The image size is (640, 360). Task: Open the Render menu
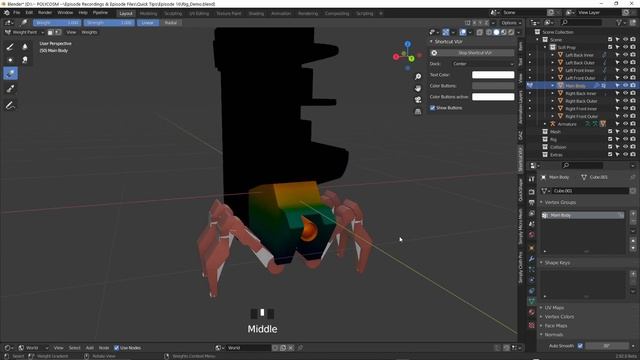click(45, 13)
